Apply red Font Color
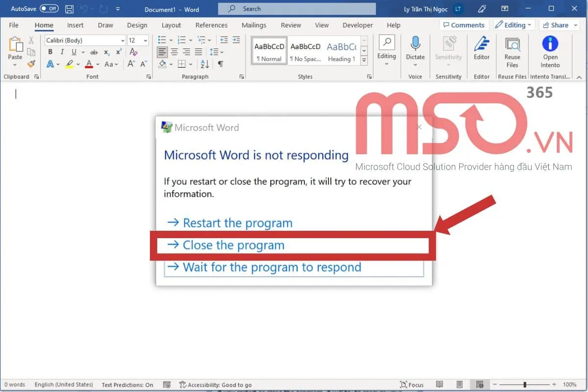Screen dimensions: 588x392 coord(89,64)
